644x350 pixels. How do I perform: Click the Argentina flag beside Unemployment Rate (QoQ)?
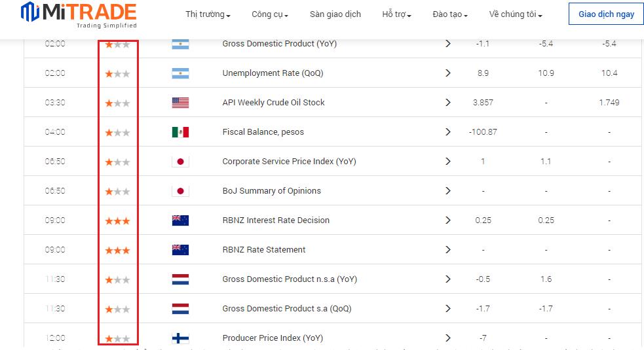point(180,73)
